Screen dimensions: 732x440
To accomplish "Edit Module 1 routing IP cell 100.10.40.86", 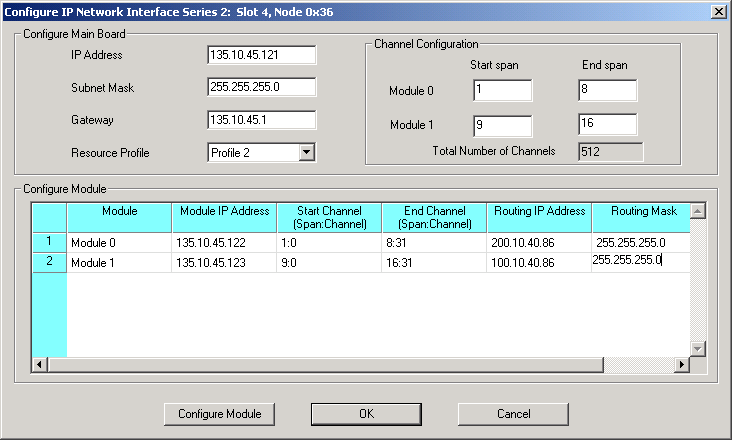I will (x=538, y=262).
